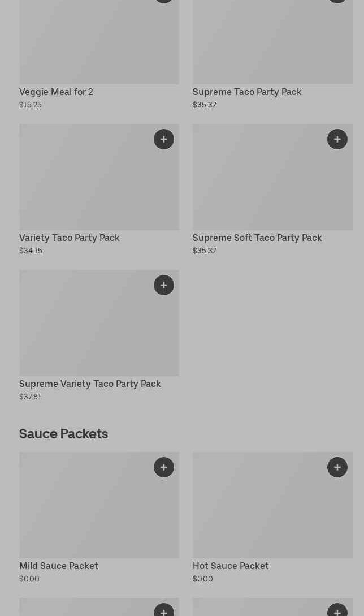Click the Sauce Packets section heading
Viewport: 364px width, 616px height.
pyautogui.click(x=63, y=433)
